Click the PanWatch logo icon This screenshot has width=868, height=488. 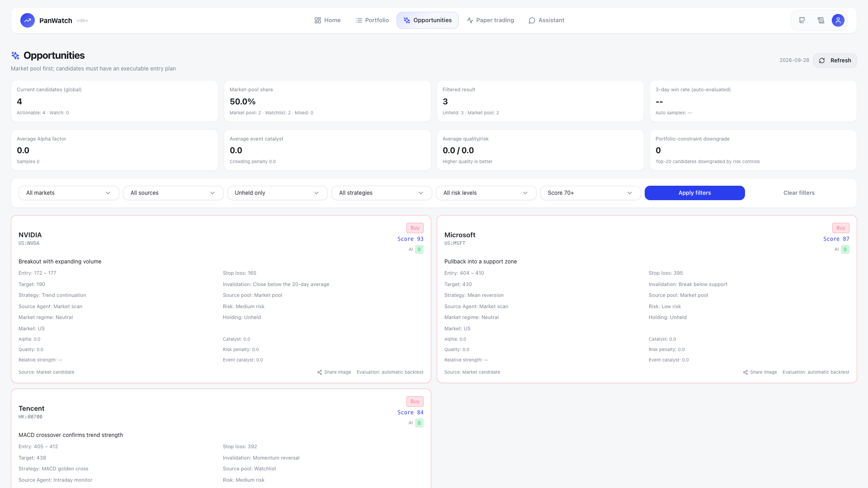pyautogui.click(x=28, y=20)
